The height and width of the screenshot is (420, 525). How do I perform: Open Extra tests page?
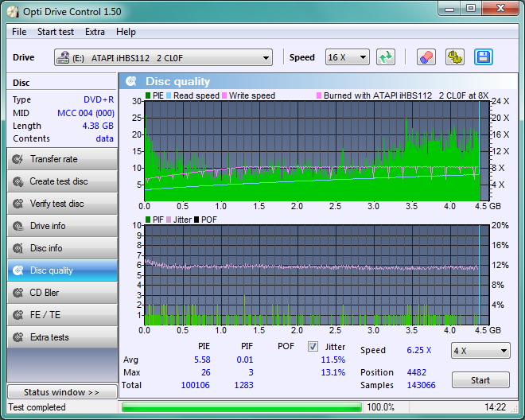(62, 337)
